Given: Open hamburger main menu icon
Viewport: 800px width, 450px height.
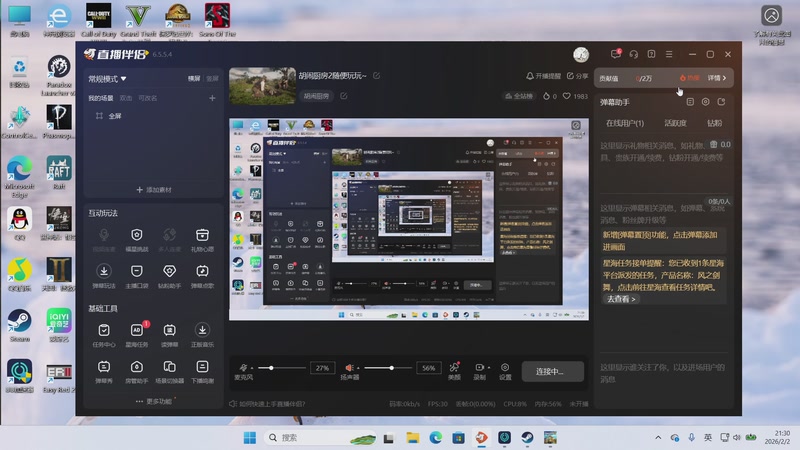Looking at the screenshot, I should click(x=669, y=54).
